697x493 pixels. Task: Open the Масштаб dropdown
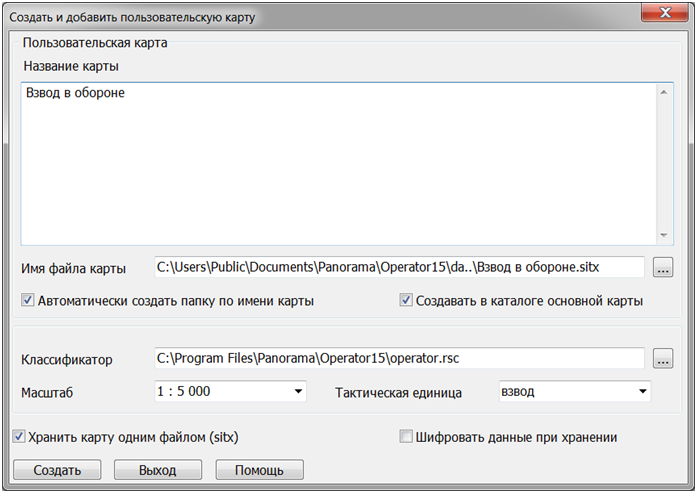tap(230, 391)
